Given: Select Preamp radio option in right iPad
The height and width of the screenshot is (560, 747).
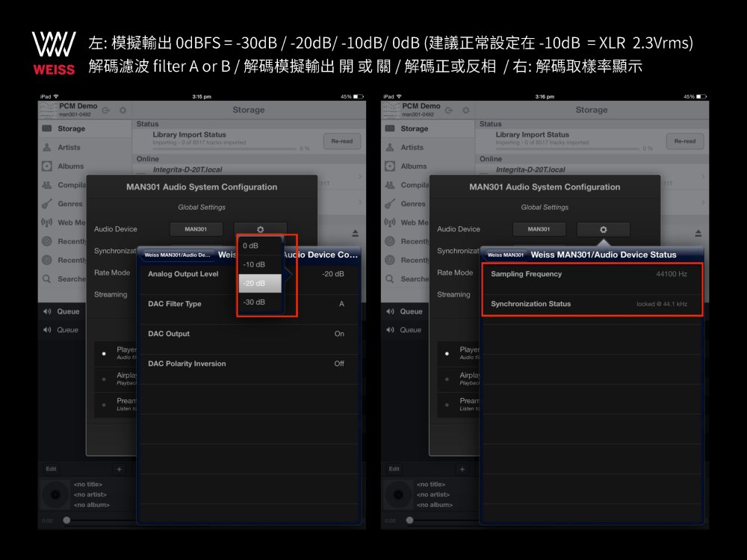Looking at the screenshot, I should coord(447,405).
